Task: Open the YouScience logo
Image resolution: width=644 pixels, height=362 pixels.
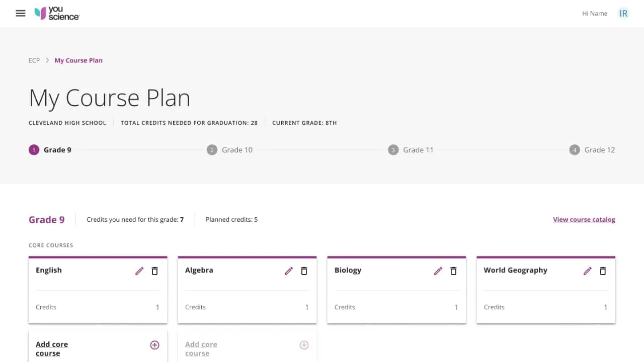Action: [x=56, y=13]
